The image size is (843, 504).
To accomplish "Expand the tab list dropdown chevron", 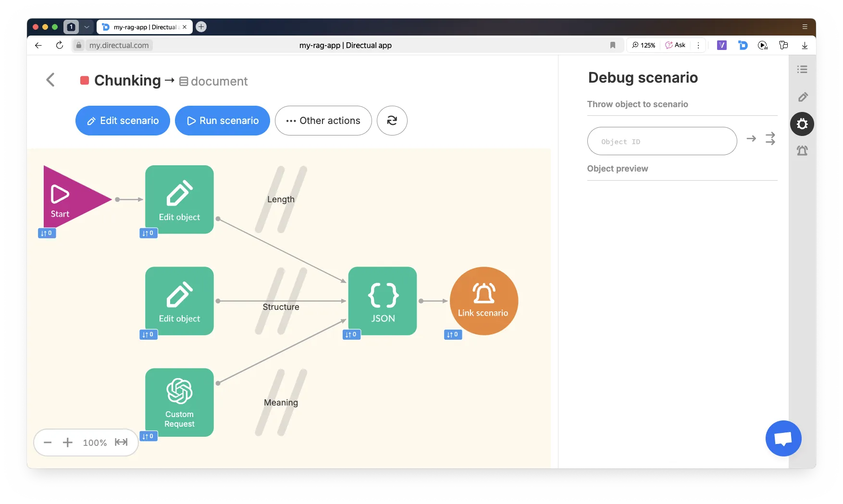I will coord(87,27).
